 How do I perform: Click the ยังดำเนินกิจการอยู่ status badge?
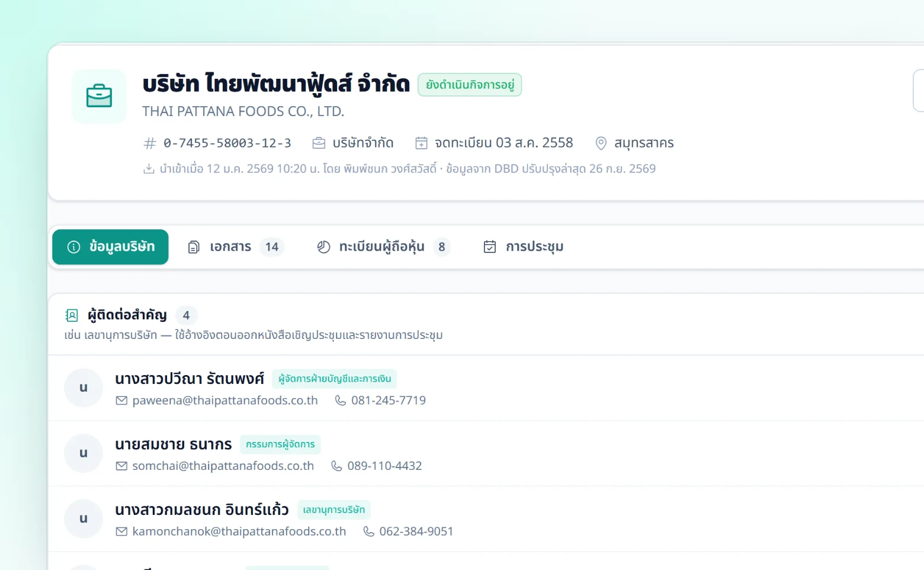point(470,85)
